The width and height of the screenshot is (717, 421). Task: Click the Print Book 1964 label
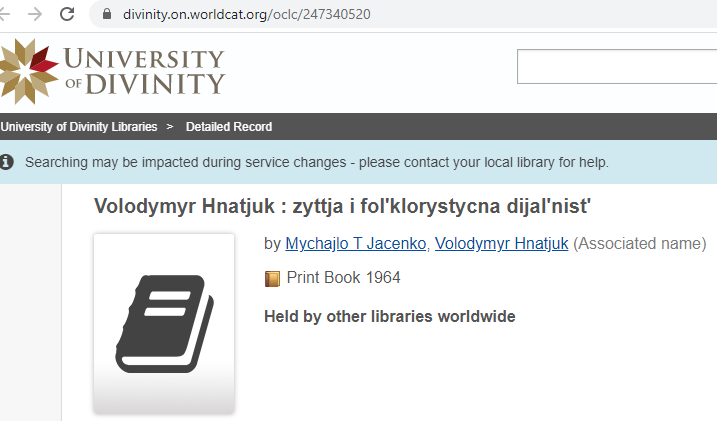coord(343,278)
